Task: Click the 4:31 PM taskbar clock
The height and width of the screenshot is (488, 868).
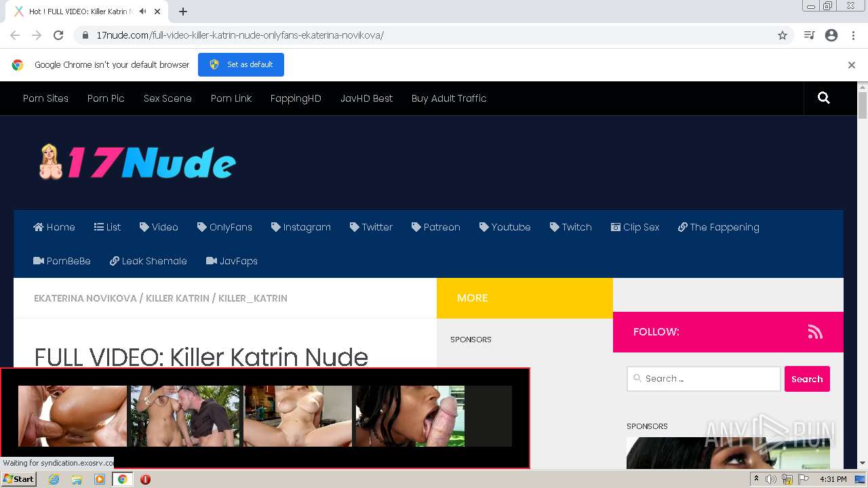Action: [833, 479]
